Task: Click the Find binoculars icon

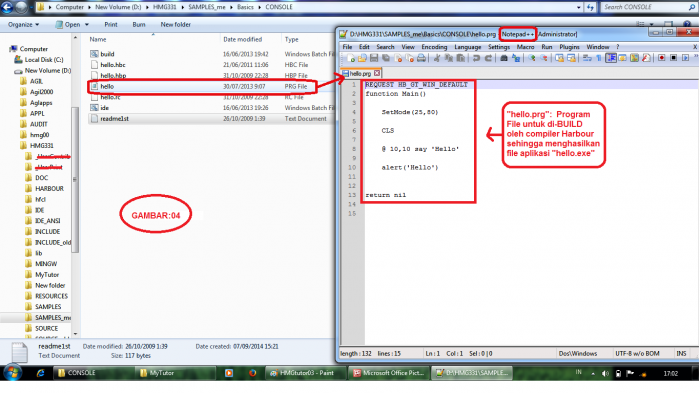Action: click(x=504, y=58)
